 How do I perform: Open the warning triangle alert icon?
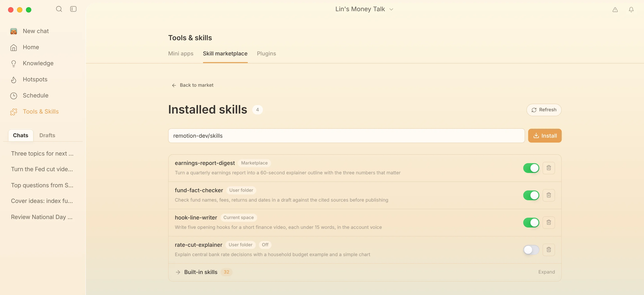tap(615, 9)
